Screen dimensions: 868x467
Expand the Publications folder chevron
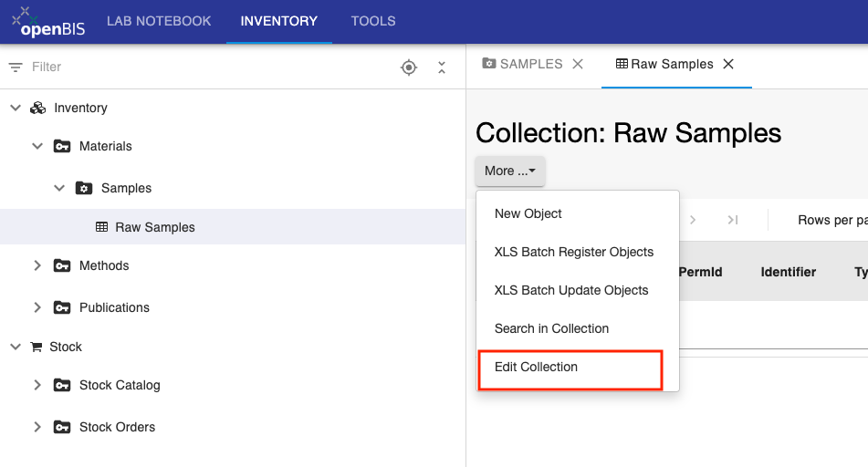37,307
